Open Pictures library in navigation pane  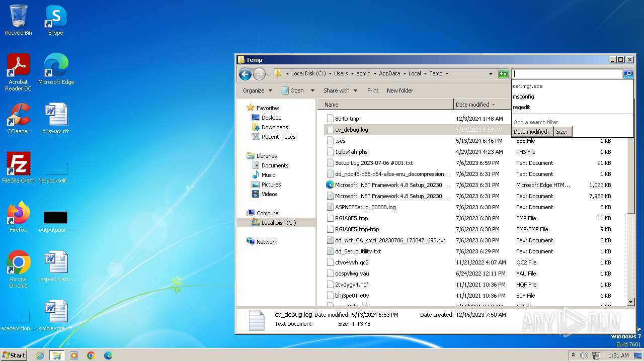(271, 185)
